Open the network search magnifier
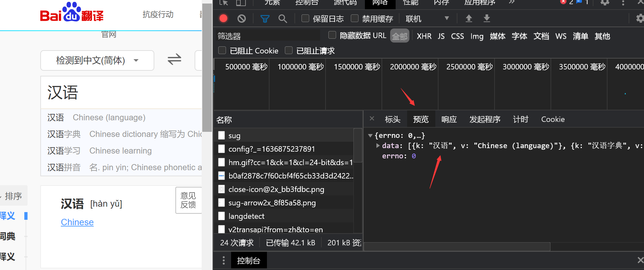644x270 pixels. (283, 19)
